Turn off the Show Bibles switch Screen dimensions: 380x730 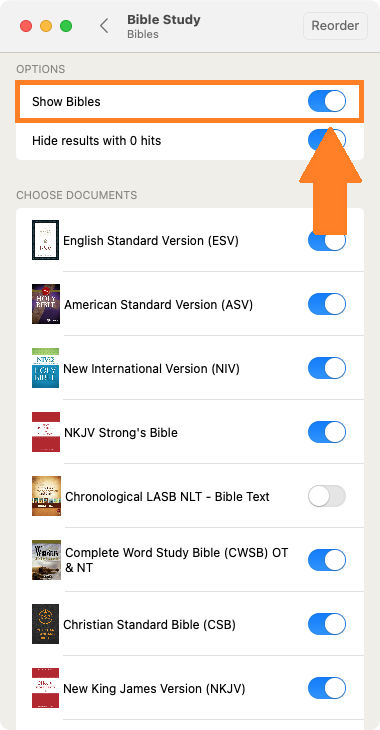tap(327, 101)
